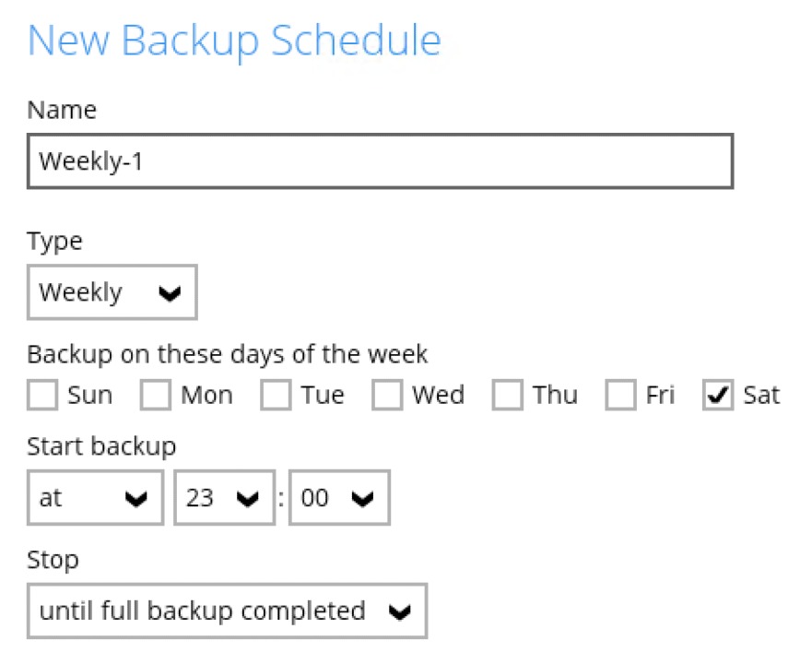Screen dimensions: 812x664
Task: Open the Type dropdown set to Weekly
Action: [x=112, y=292]
